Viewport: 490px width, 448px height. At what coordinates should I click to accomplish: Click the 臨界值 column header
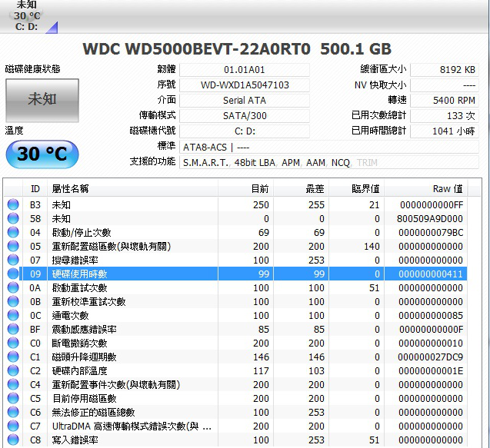click(x=357, y=188)
